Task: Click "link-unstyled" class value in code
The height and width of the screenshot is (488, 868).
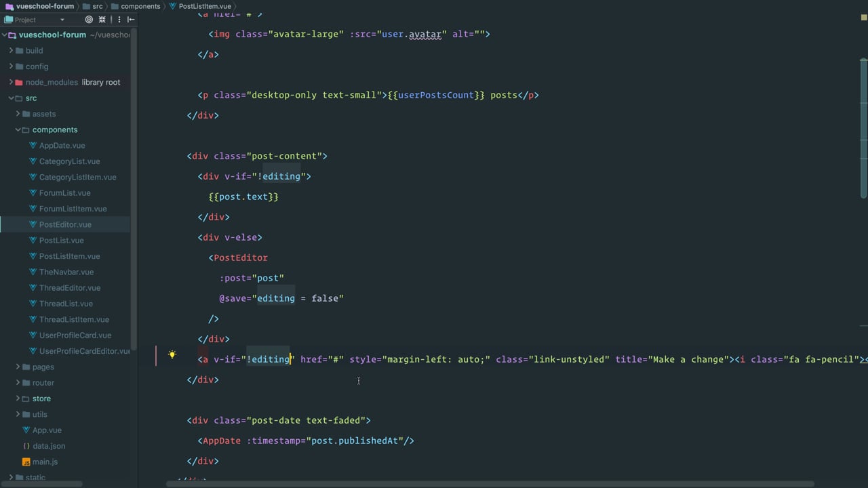Action: click(569, 359)
